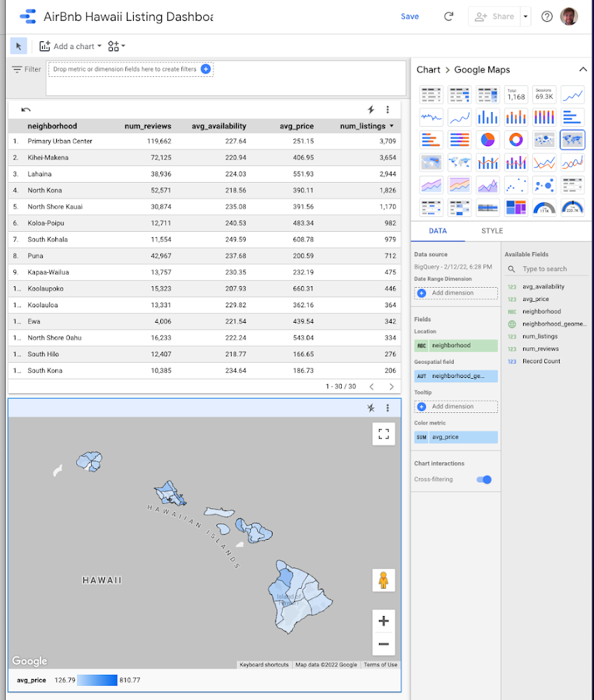
Task: Select the plain Table chart type
Action: point(431,94)
